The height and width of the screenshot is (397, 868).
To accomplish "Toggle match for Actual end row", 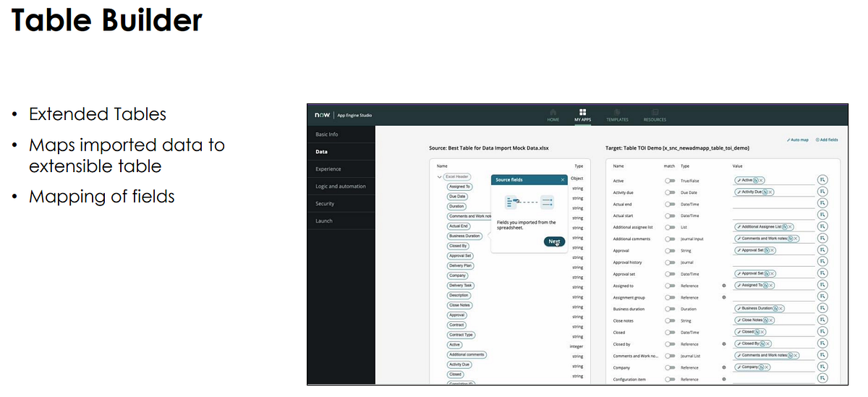I will point(670,204).
